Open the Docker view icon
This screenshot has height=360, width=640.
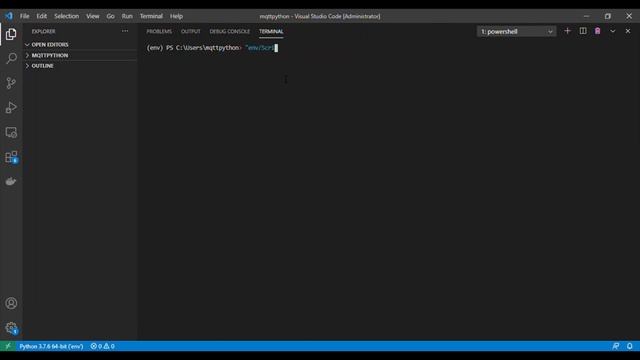pos(11,181)
